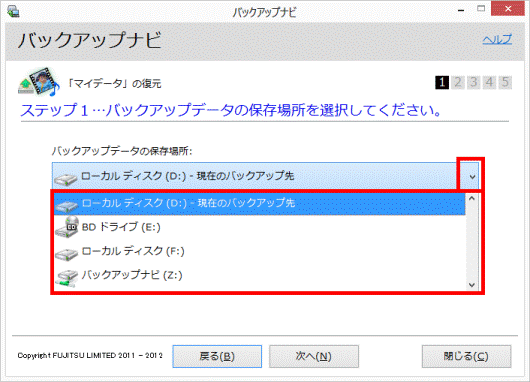Click the 閉じる(C) close button
Screen dimensions: 530x382
pyautogui.click(x=466, y=356)
